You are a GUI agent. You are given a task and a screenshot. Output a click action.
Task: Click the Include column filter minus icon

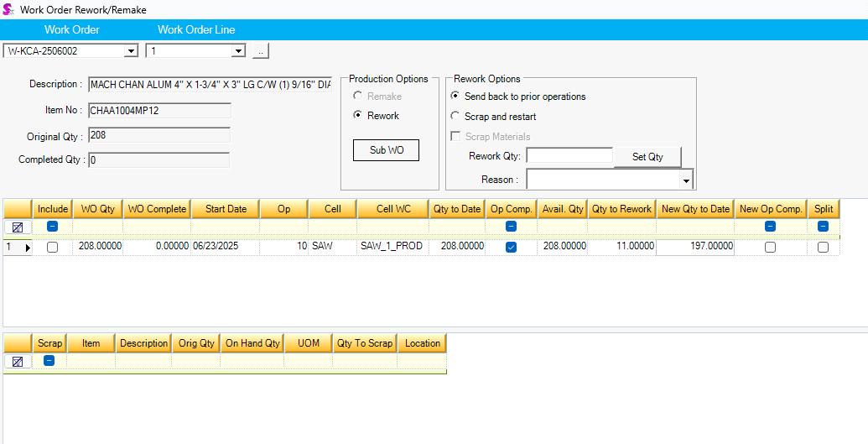[x=52, y=227]
